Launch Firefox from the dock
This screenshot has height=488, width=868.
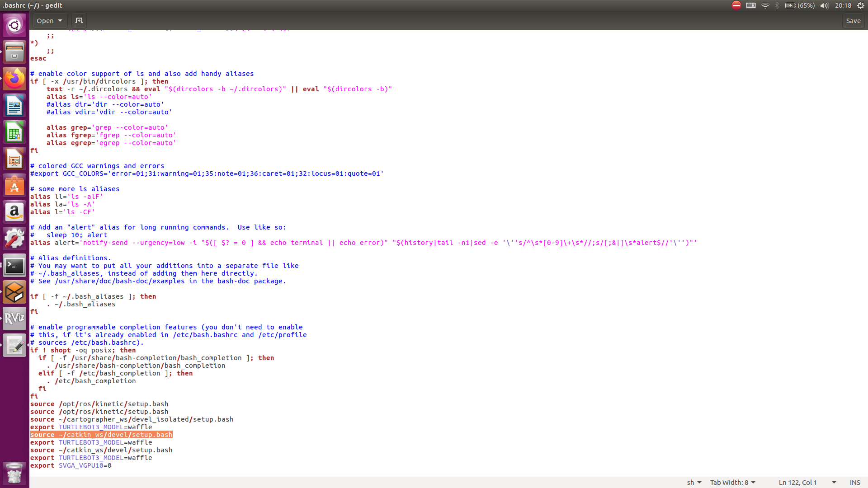pyautogui.click(x=14, y=79)
